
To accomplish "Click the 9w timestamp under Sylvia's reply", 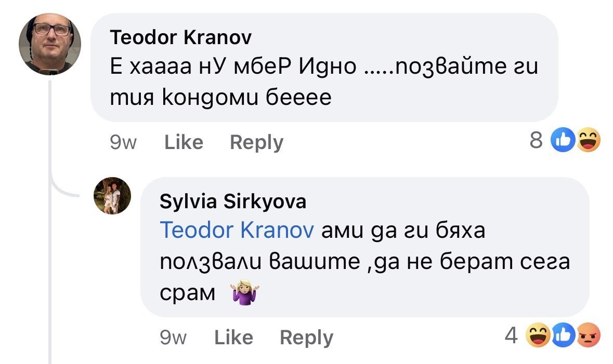I will click(x=173, y=338).
